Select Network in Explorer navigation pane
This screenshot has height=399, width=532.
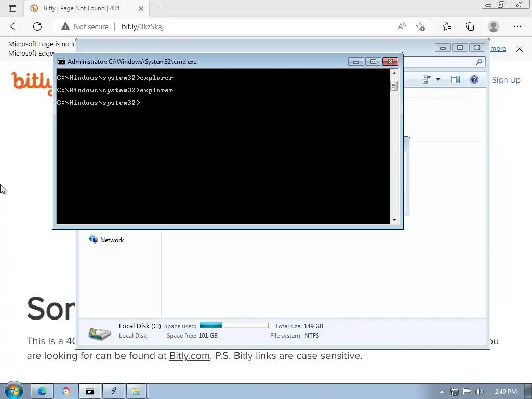point(106,240)
